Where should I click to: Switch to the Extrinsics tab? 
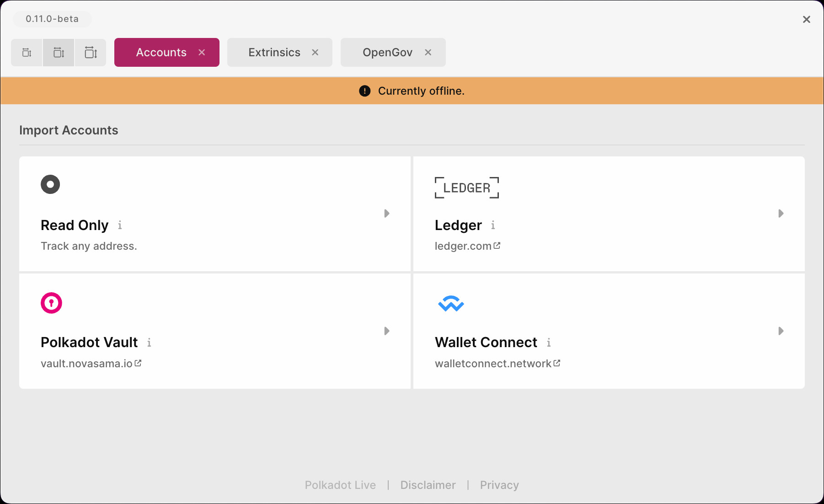tap(274, 53)
